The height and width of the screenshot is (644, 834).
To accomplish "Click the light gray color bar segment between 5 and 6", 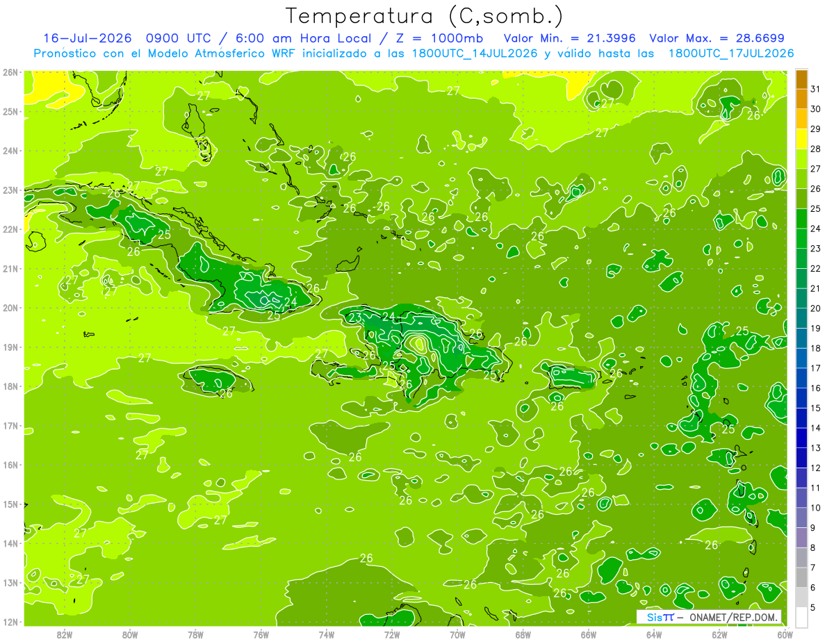I will point(801,597).
